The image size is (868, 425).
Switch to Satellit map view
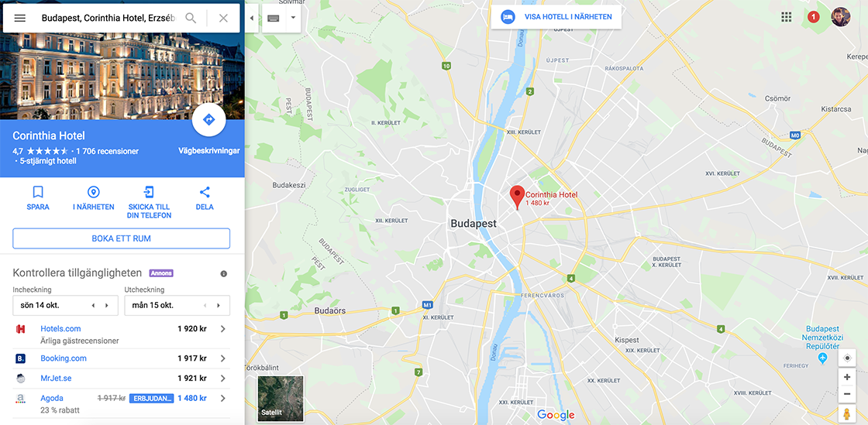tap(281, 399)
